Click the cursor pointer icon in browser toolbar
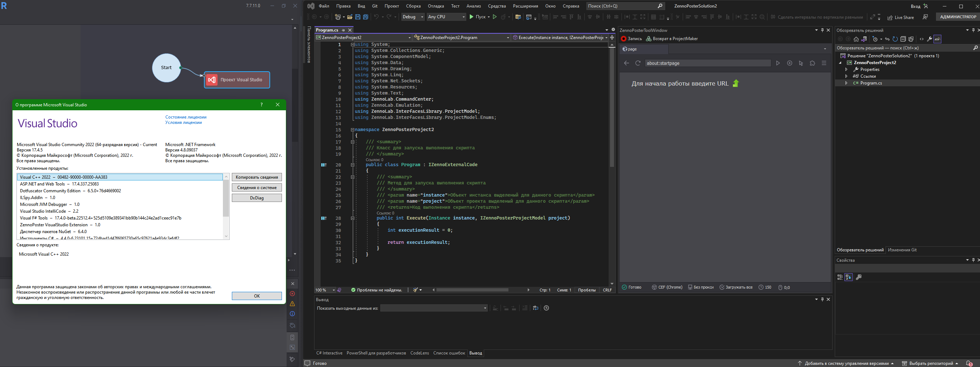Image resolution: width=980 pixels, height=367 pixels. point(801,63)
